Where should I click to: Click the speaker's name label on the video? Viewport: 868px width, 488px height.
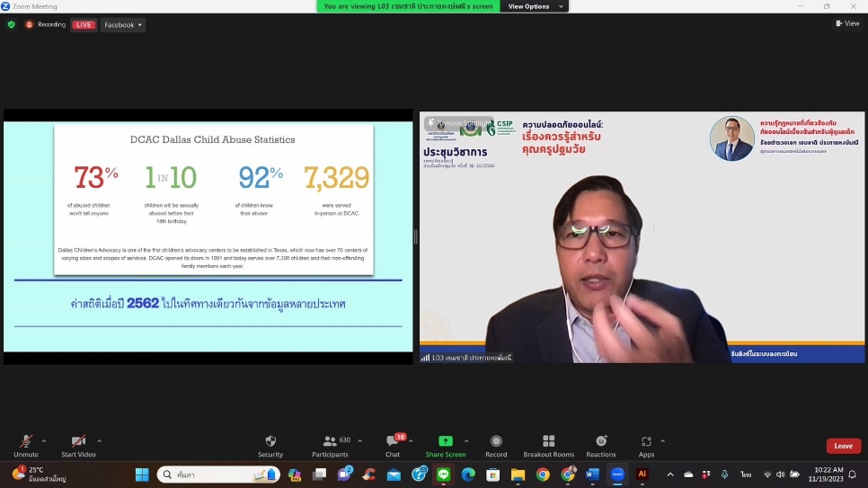(x=466, y=358)
